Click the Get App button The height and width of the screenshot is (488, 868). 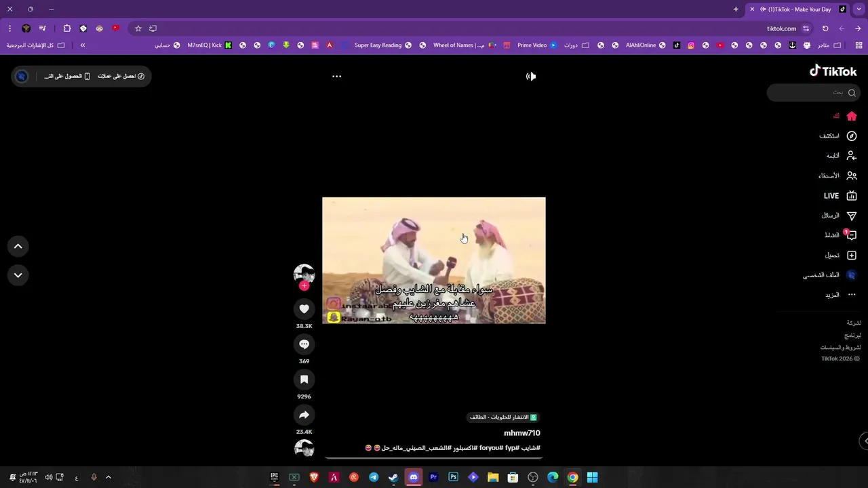[67, 77]
